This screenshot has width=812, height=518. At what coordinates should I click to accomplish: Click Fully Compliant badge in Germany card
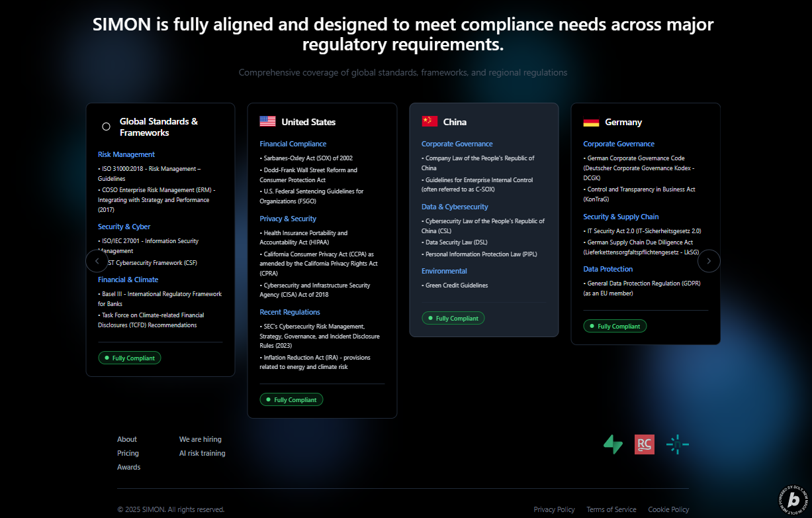pyautogui.click(x=615, y=326)
